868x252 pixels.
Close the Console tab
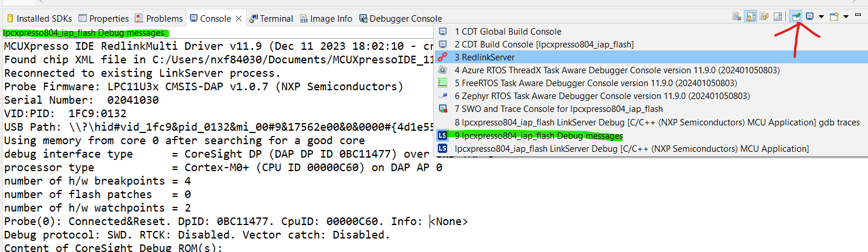(239, 18)
